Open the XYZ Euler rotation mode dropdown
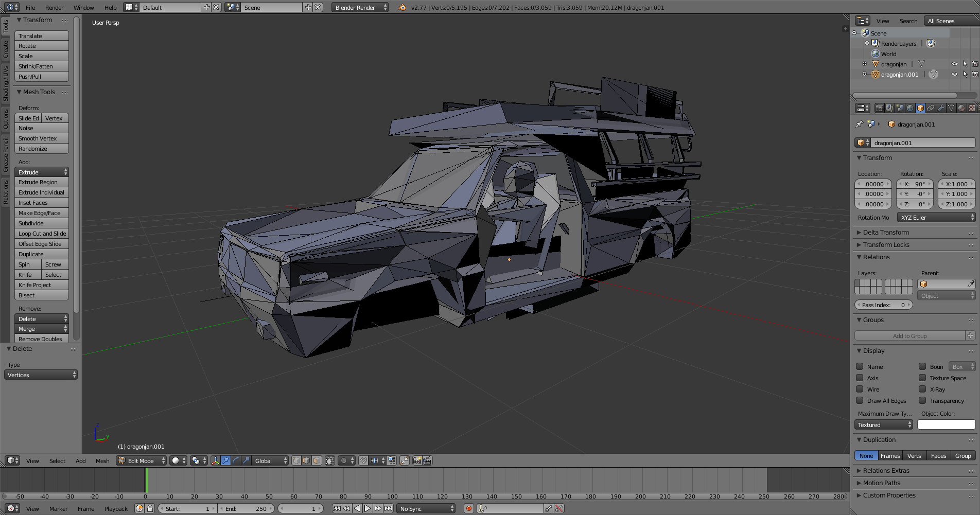The width and height of the screenshot is (980, 515). [936, 218]
